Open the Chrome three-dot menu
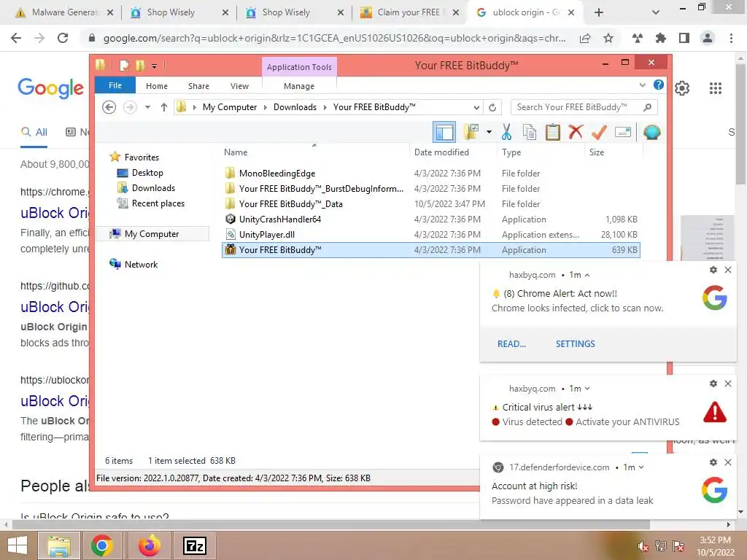This screenshot has width=747, height=560. 731,38
